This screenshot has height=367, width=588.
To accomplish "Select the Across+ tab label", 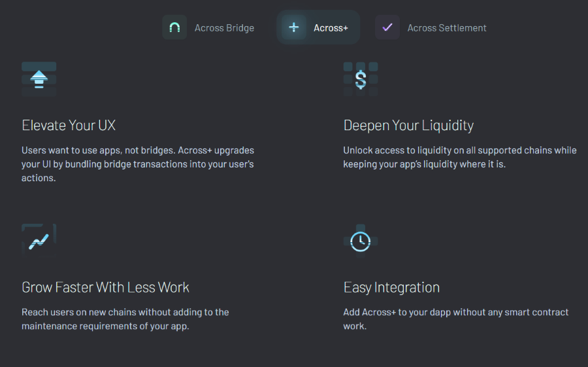I will [x=331, y=27].
